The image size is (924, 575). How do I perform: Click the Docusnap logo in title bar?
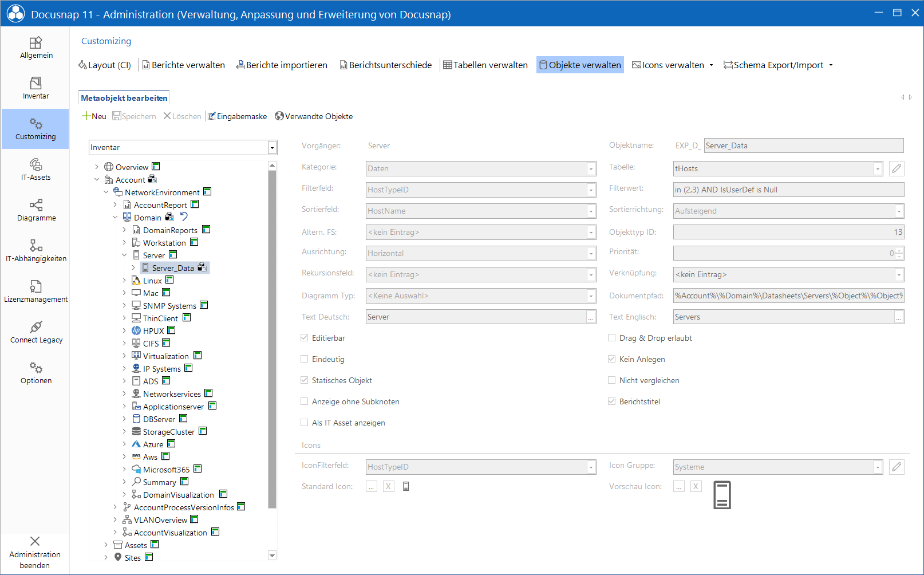(15, 14)
